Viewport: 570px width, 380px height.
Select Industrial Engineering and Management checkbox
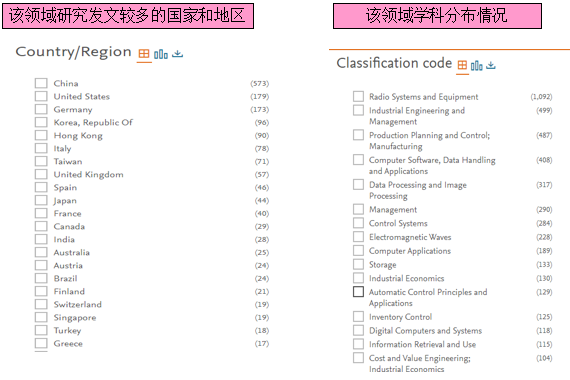click(358, 110)
